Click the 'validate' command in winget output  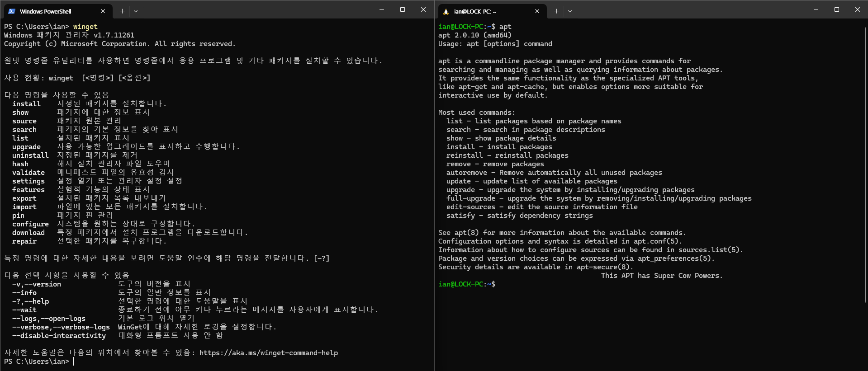28,173
